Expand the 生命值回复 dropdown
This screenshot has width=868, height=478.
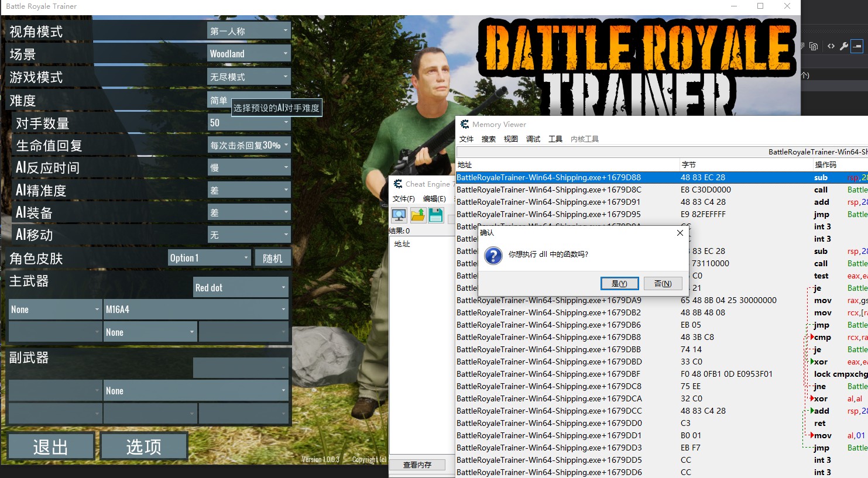249,145
